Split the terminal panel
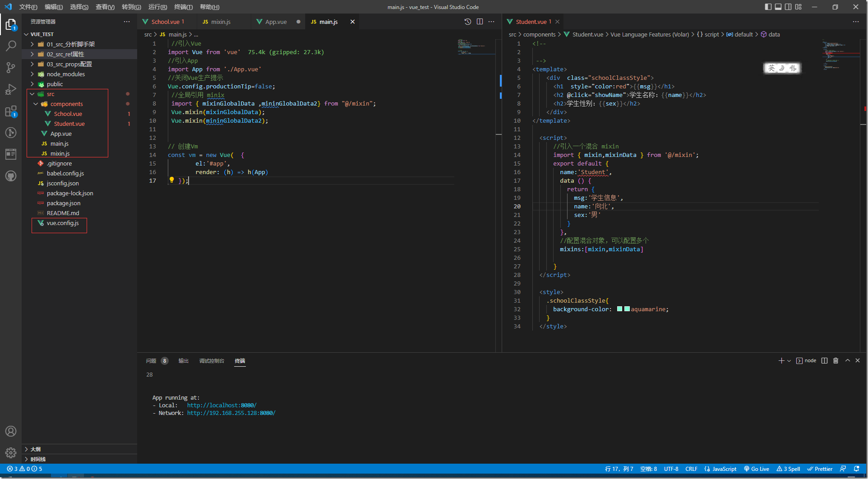 (824, 361)
